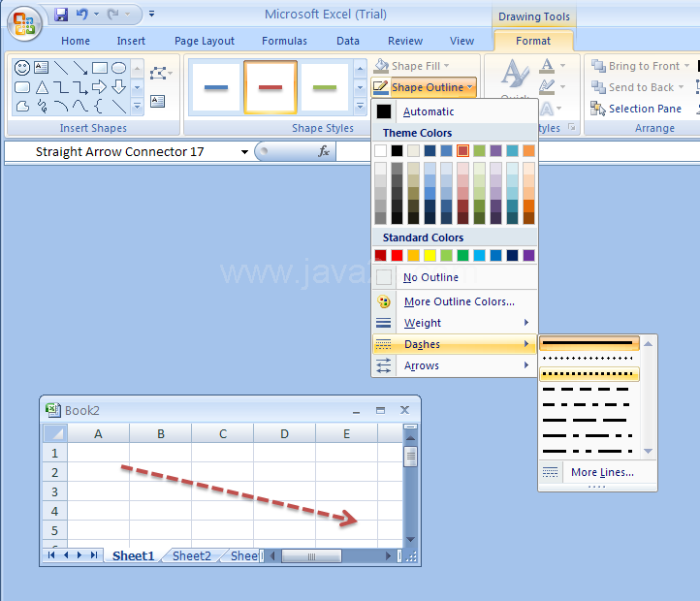Click More Lines in dashes flyout

pos(597,472)
